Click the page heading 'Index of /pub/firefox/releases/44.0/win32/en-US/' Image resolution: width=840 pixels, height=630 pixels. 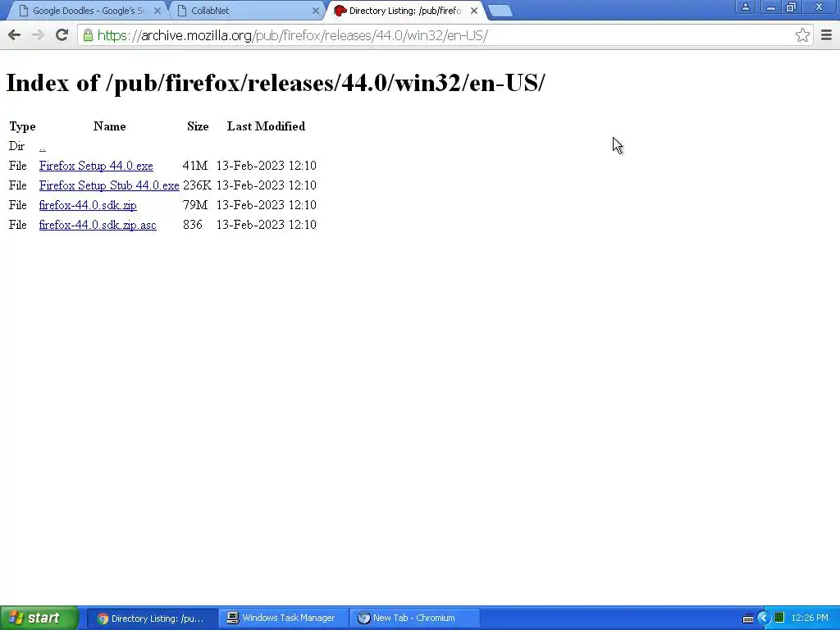[x=276, y=83]
